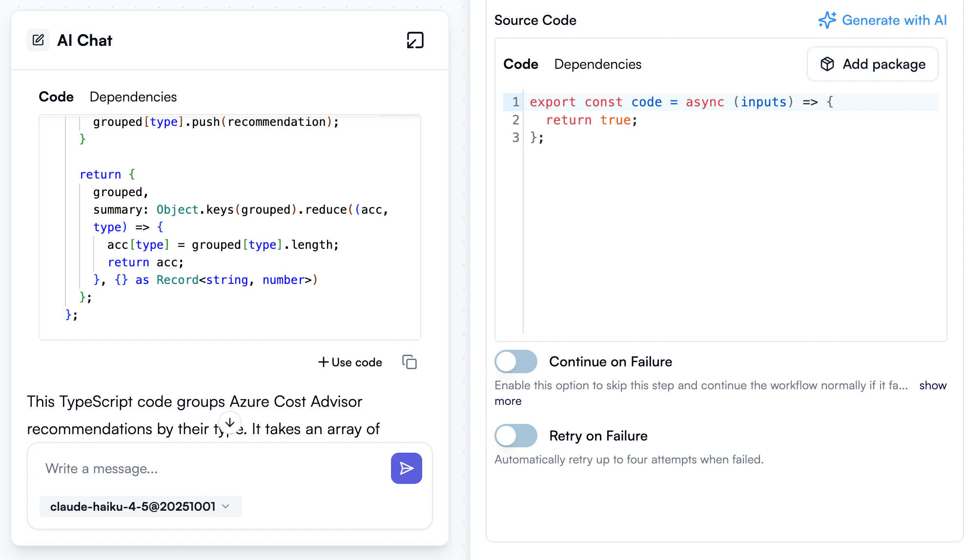Select the Code tab in Source Code panel

point(520,64)
